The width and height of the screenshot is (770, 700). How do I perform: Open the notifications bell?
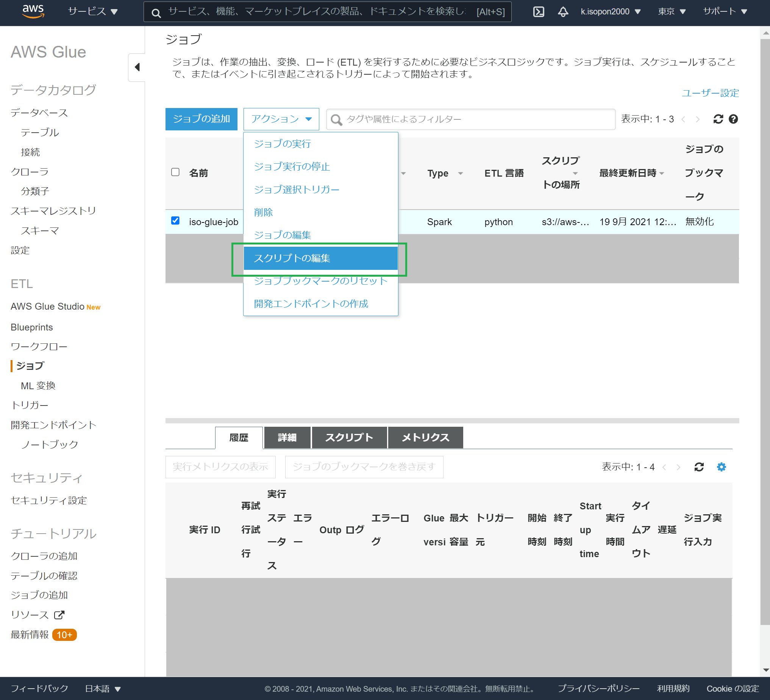tap(562, 11)
